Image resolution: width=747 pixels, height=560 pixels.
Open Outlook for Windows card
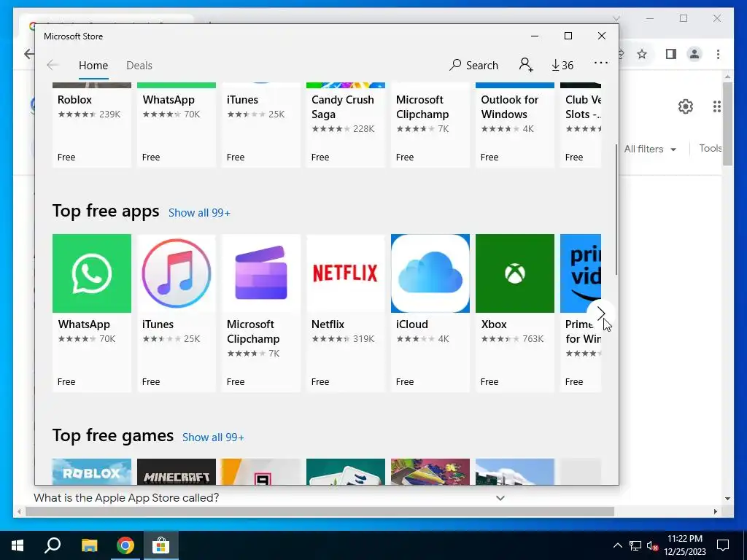515,125
